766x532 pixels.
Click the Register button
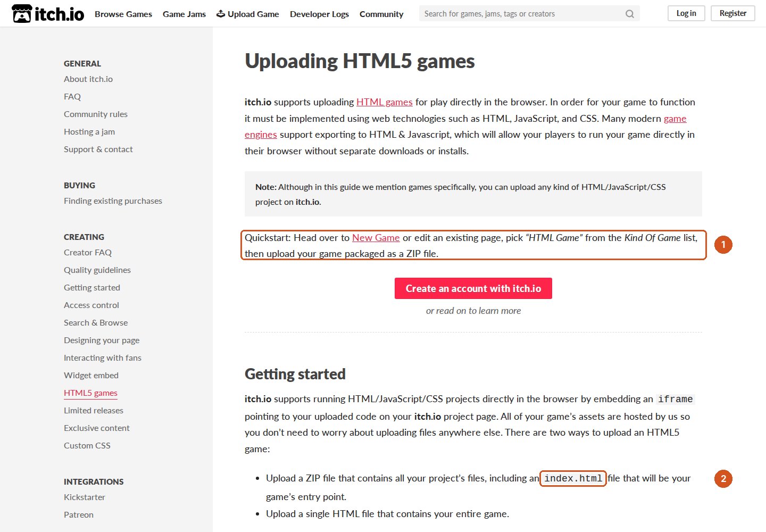click(x=733, y=13)
